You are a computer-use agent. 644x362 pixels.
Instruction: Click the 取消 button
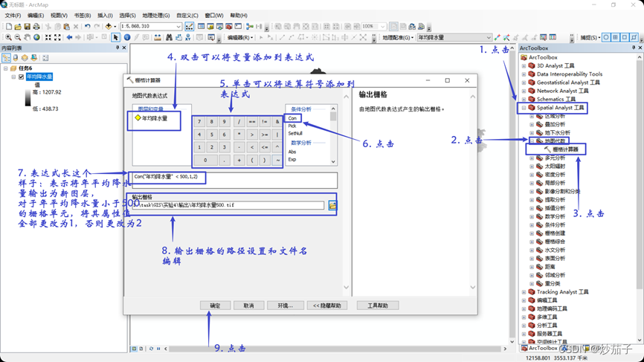coord(248,306)
